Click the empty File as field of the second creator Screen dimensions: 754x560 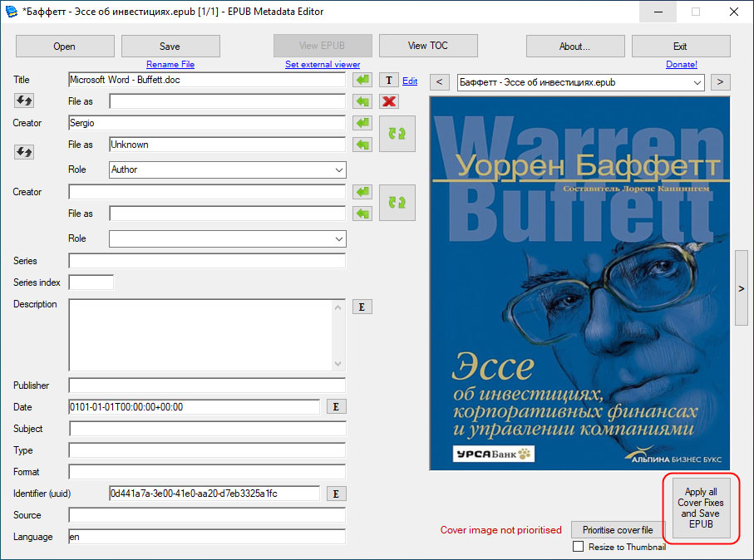coord(228,214)
